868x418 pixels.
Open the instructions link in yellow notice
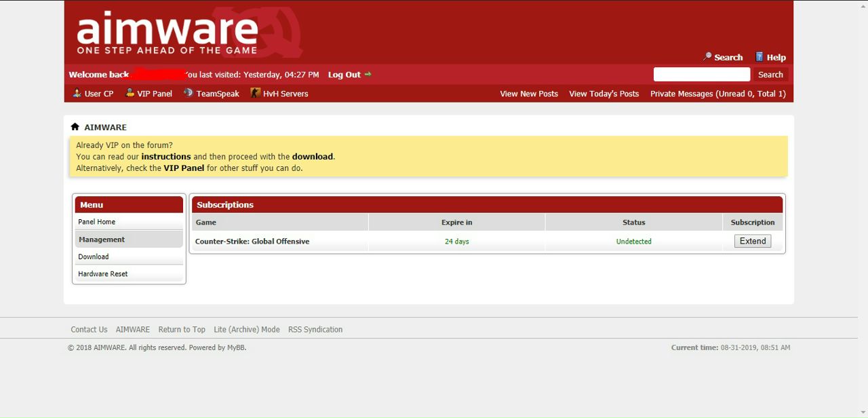pos(166,157)
